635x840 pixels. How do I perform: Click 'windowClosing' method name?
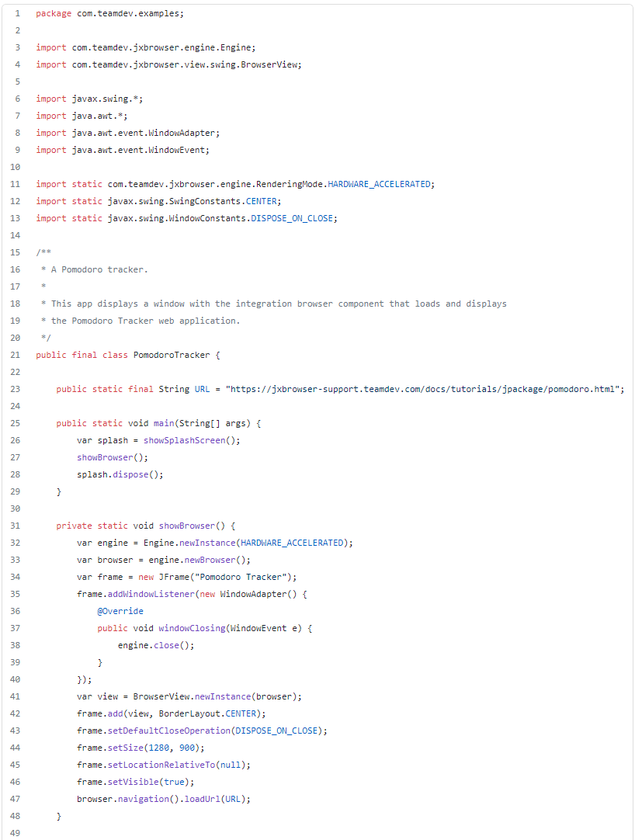point(192,628)
